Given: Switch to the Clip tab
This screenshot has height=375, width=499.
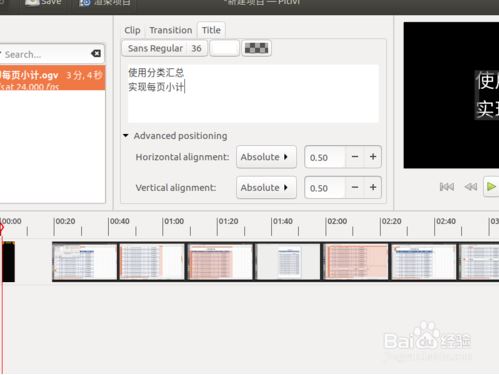Looking at the screenshot, I should point(132,30).
